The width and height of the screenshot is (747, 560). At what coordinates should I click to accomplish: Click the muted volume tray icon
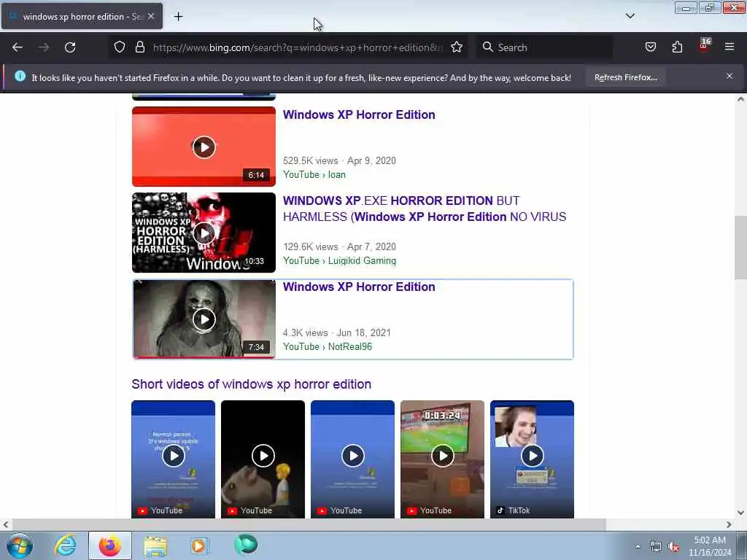coord(673,547)
